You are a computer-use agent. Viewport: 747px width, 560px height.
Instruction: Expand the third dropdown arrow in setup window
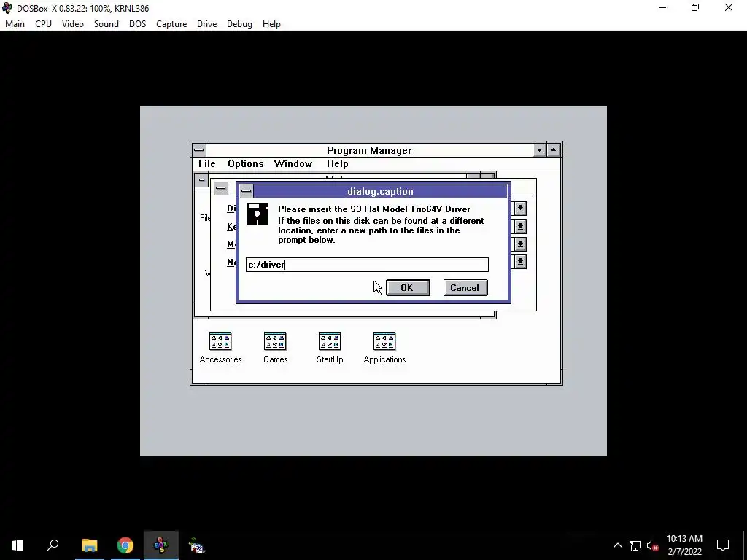tap(520, 244)
